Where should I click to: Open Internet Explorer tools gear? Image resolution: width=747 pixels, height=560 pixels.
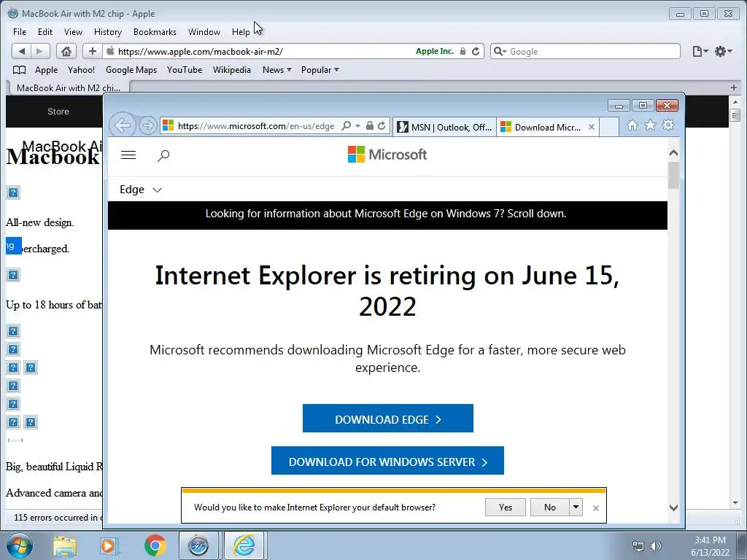click(668, 125)
